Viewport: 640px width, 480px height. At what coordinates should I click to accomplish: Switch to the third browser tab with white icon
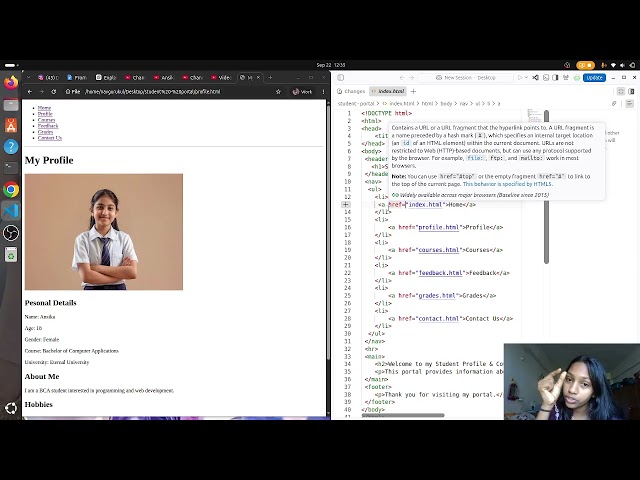(x=106, y=78)
